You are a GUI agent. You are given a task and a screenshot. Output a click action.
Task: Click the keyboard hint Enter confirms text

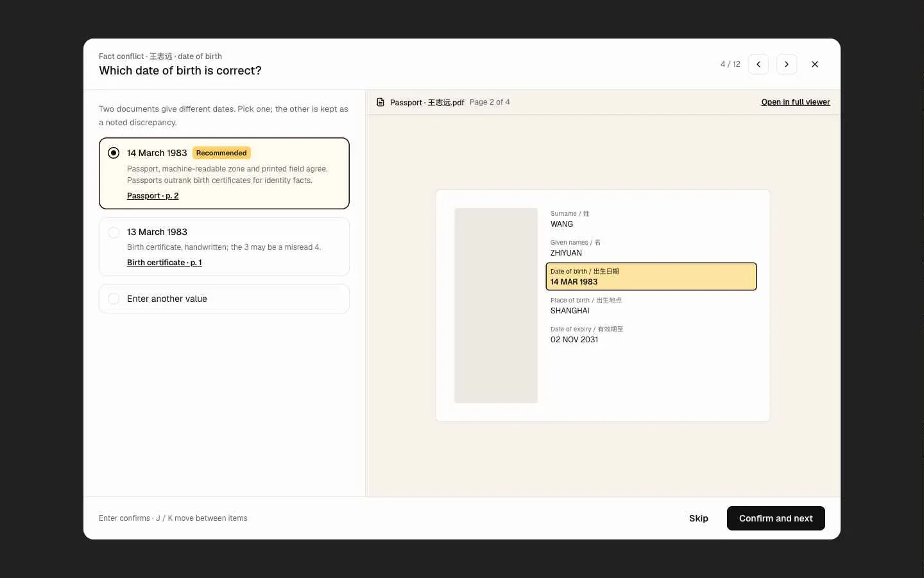173,518
